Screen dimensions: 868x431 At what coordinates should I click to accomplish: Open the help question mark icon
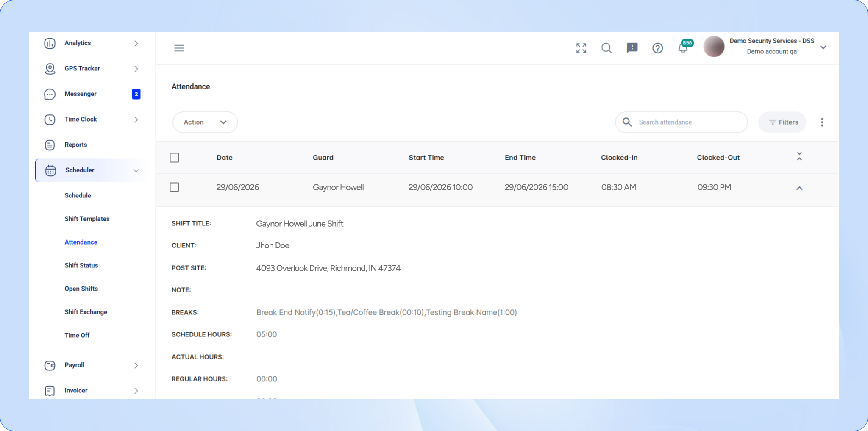pos(657,48)
